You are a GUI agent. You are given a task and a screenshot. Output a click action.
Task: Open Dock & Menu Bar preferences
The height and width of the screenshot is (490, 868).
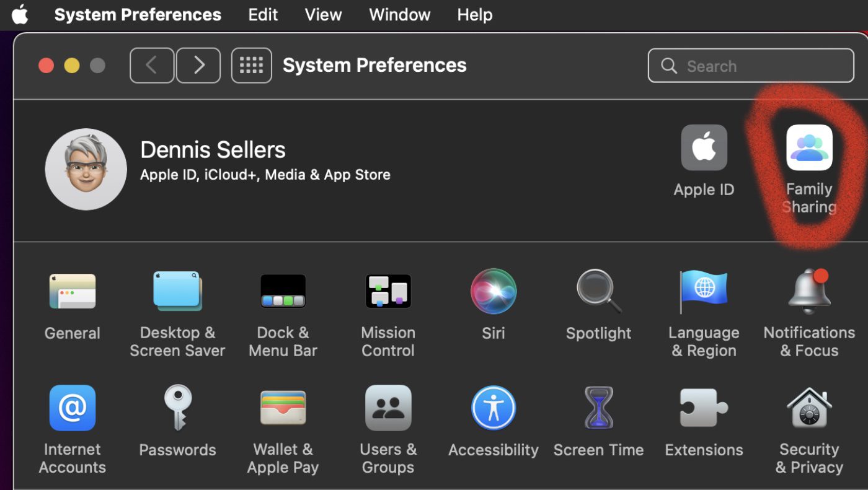click(x=283, y=292)
